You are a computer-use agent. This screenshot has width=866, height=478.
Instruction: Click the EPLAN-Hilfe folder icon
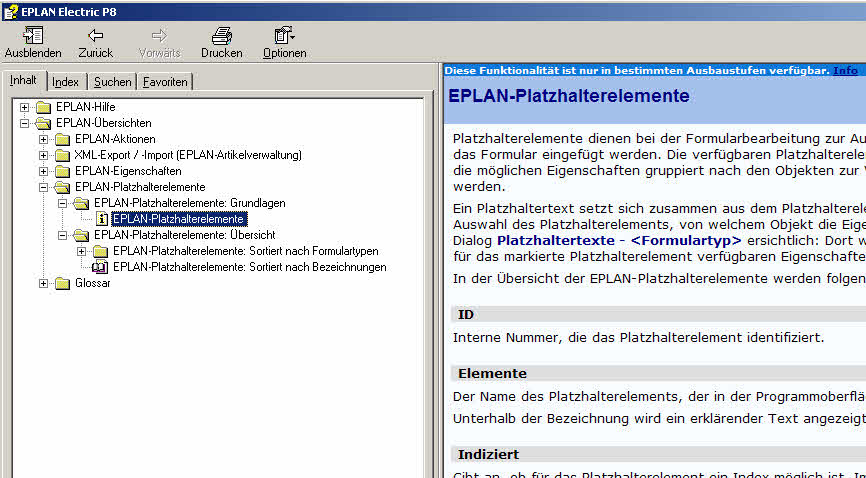[x=43, y=107]
